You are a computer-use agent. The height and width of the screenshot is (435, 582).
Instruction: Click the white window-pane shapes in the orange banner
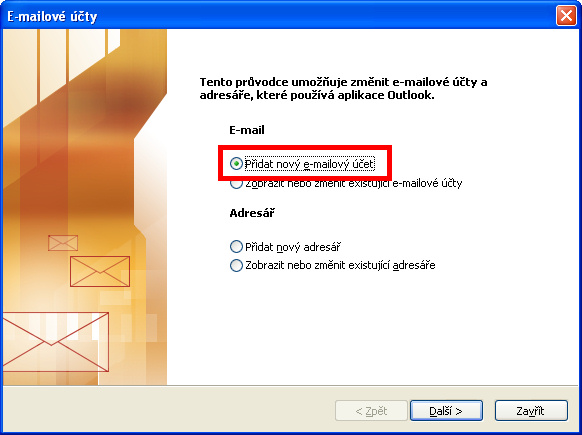pyautogui.click(x=61, y=63)
